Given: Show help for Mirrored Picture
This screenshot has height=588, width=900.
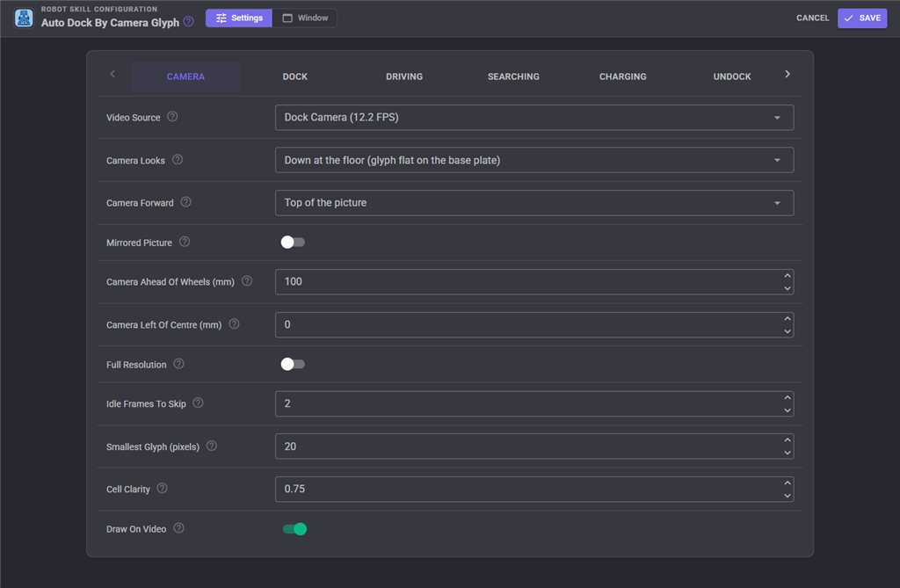Looking at the screenshot, I should 185,242.
